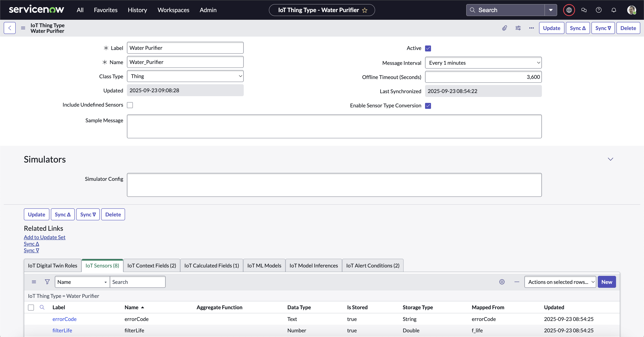Click the bottom Delete button
This screenshot has height=337, width=644.
(x=113, y=214)
